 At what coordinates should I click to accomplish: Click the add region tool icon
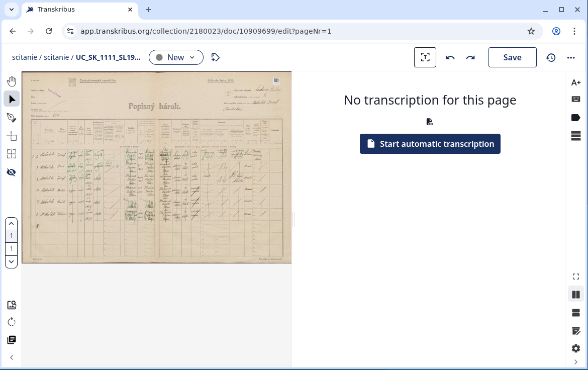[12, 136]
